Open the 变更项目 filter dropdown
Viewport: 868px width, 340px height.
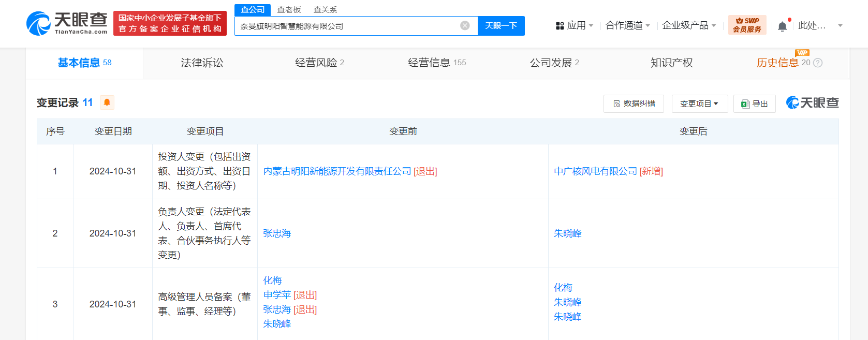pyautogui.click(x=699, y=104)
